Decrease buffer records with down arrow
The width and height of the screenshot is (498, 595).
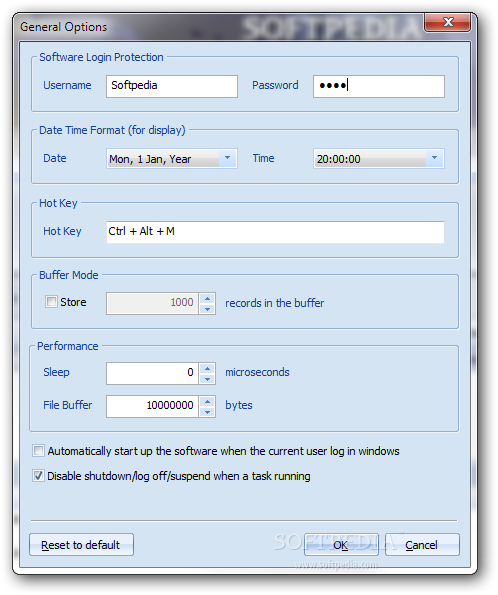tap(207, 309)
